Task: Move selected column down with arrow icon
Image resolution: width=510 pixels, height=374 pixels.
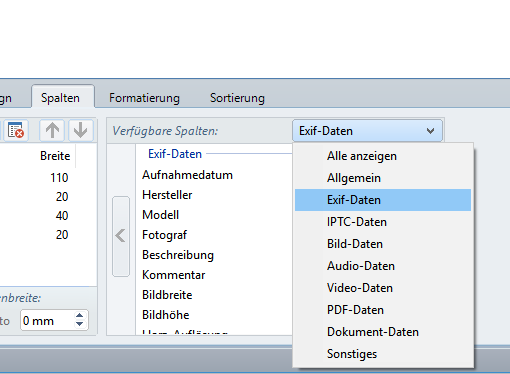Action: 81,130
